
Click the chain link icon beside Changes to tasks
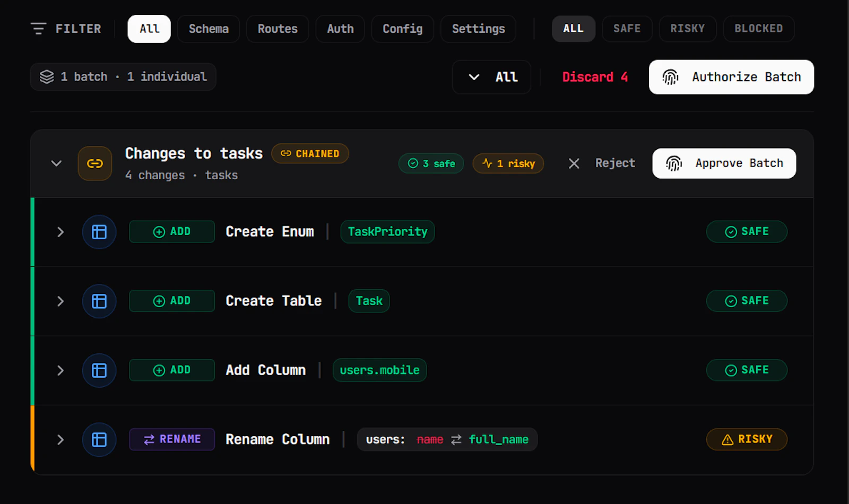[95, 163]
